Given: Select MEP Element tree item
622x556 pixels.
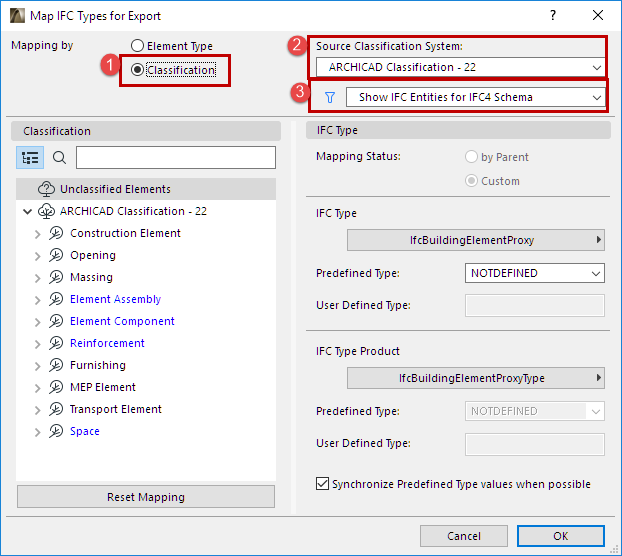Looking at the screenshot, I should click(103, 387).
